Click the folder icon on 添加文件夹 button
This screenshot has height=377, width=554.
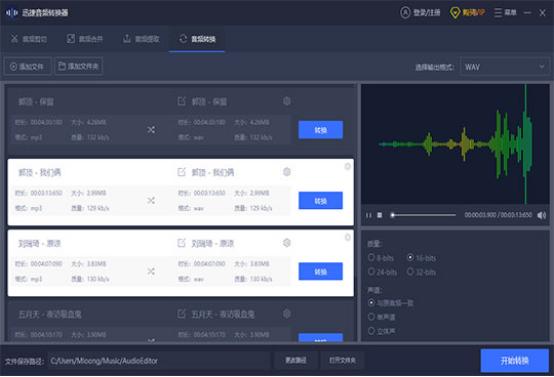tap(62, 66)
